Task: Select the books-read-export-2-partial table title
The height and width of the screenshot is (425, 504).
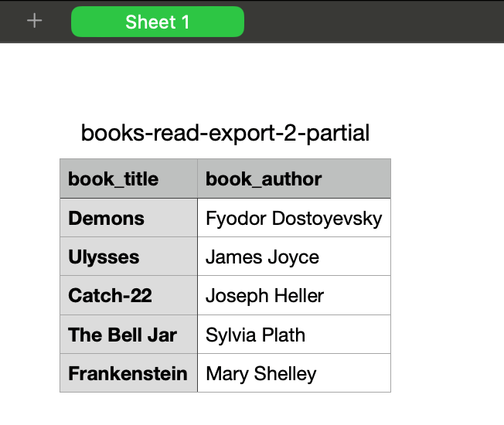Action: 225,133
